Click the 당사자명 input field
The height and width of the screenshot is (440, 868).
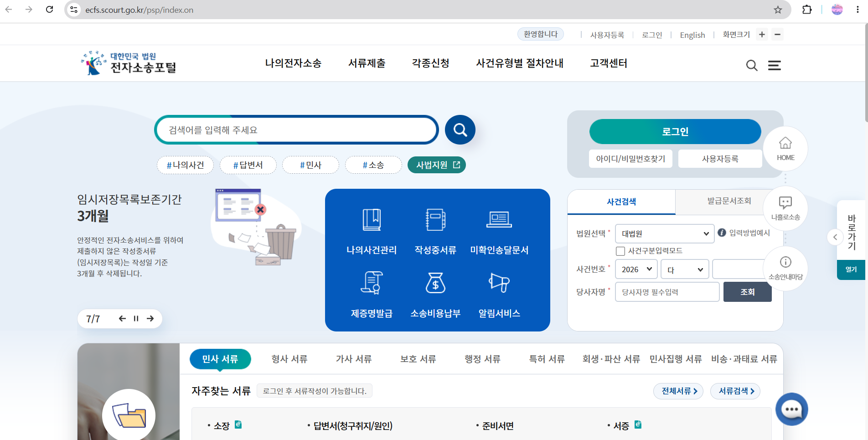pyautogui.click(x=667, y=292)
